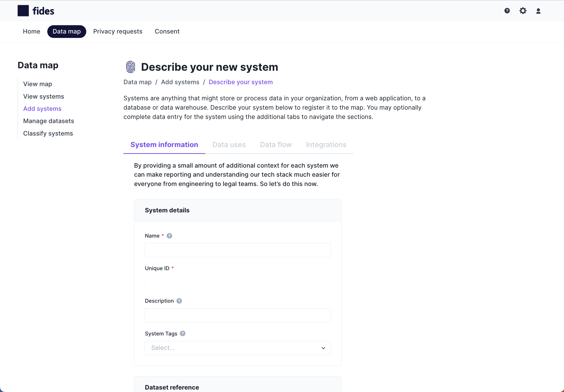Open the settings gear icon
The width and height of the screenshot is (564, 392).
click(523, 11)
